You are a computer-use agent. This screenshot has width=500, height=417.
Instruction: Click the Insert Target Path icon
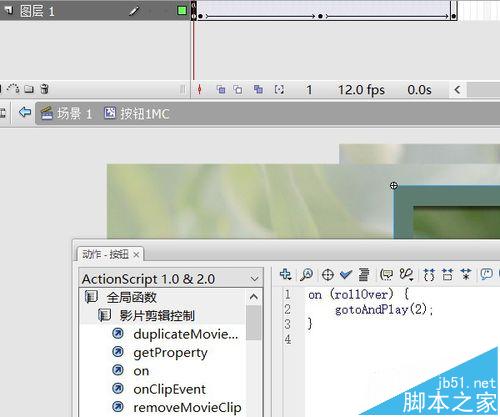pos(328,275)
